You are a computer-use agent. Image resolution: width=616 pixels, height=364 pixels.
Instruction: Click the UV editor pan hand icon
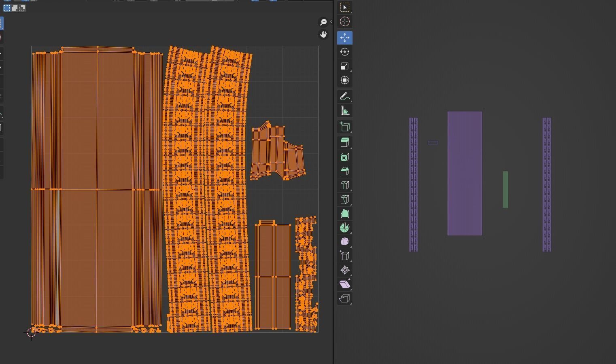(x=323, y=34)
